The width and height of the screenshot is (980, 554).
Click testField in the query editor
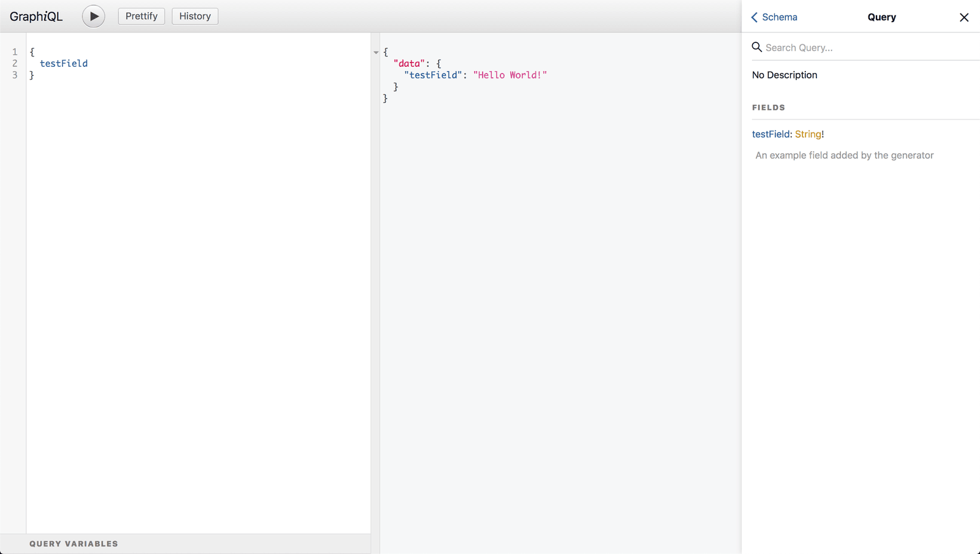pyautogui.click(x=64, y=63)
